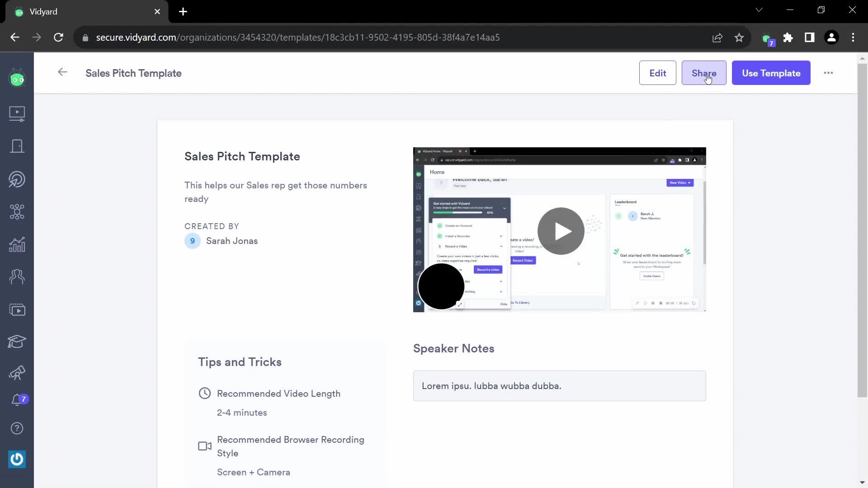Viewport: 868px width, 488px height.
Task: Click the Screen + Camera text
Action: (x=254, y=472)
